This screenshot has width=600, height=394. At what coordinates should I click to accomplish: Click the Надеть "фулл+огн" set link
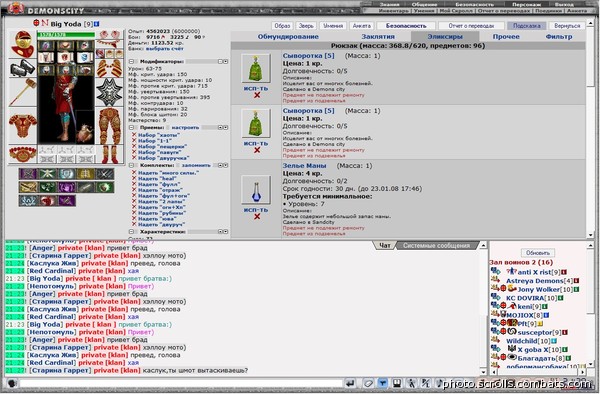tap(164, 195)
